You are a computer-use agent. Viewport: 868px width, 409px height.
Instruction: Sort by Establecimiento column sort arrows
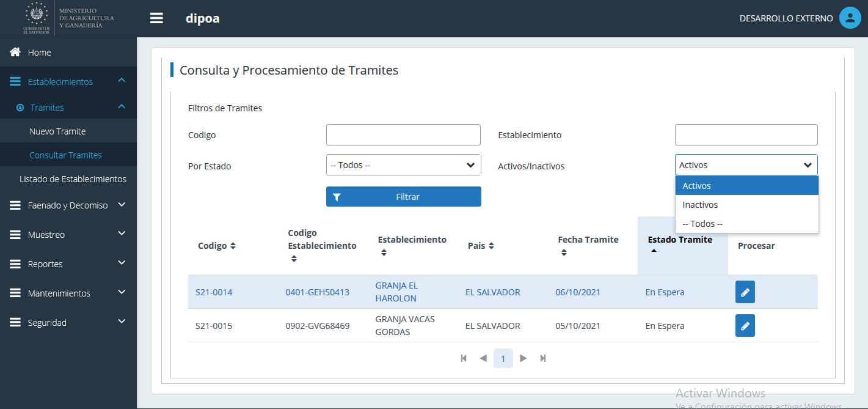click(384, 252)
